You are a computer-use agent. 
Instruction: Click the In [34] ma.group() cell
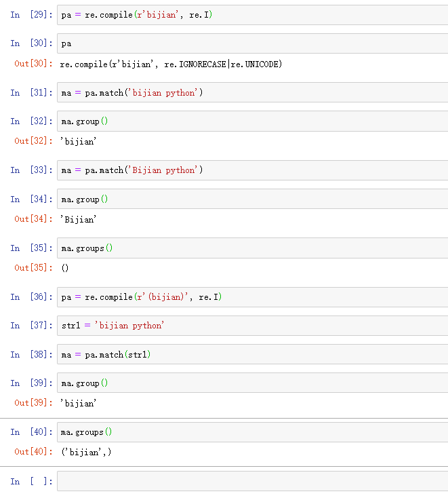(251, 199)
